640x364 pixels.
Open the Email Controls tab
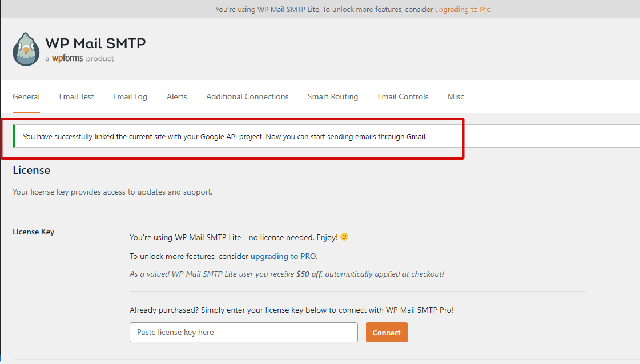[403, 97]
